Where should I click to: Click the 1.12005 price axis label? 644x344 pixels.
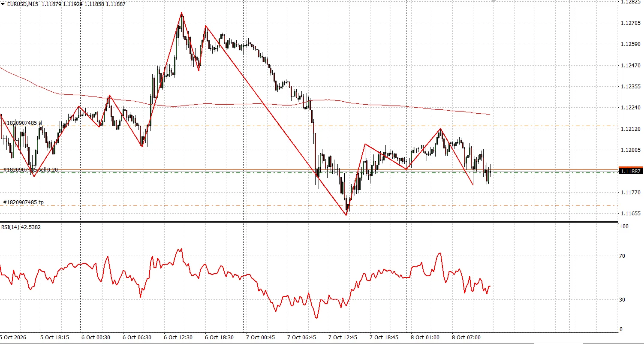630,150
